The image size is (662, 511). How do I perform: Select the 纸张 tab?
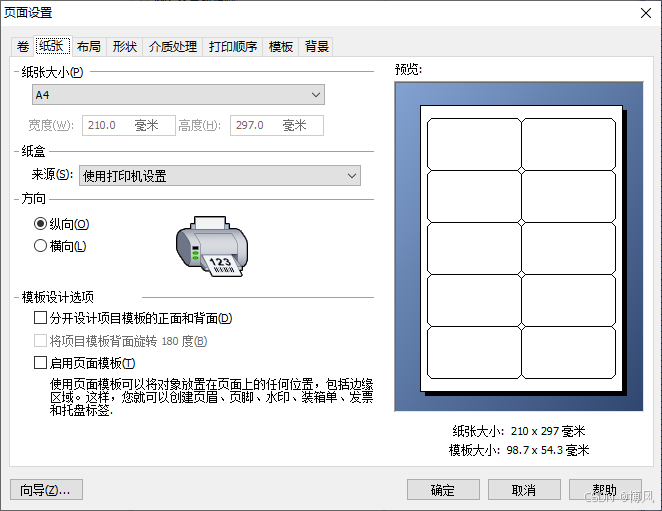52,46
